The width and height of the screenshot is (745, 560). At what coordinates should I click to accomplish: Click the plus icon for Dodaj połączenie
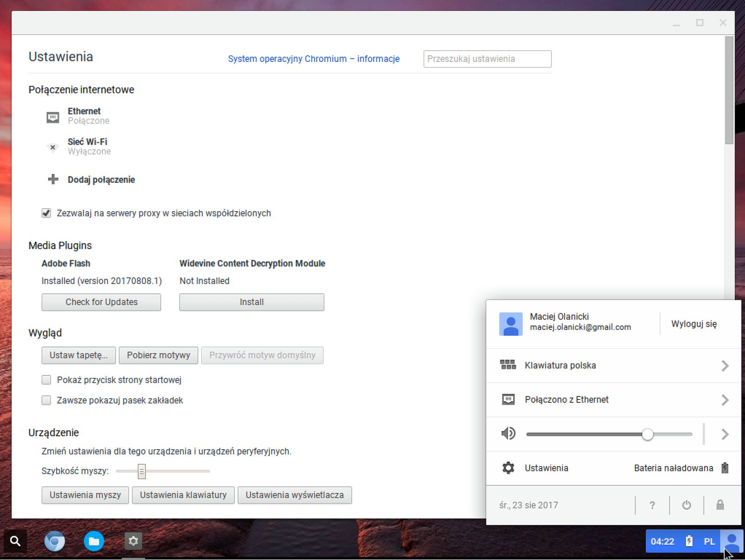[x=53, y=179]
